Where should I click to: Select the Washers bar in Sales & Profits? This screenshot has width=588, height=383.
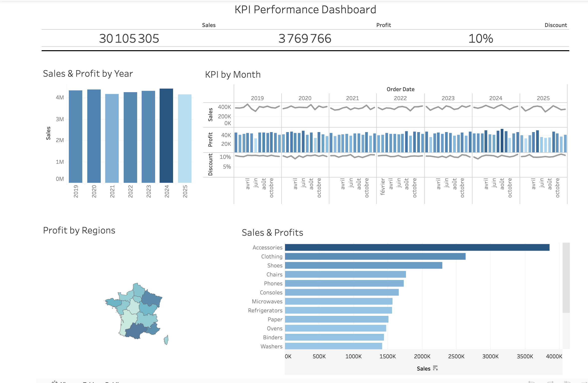click(x=333, y=346)
